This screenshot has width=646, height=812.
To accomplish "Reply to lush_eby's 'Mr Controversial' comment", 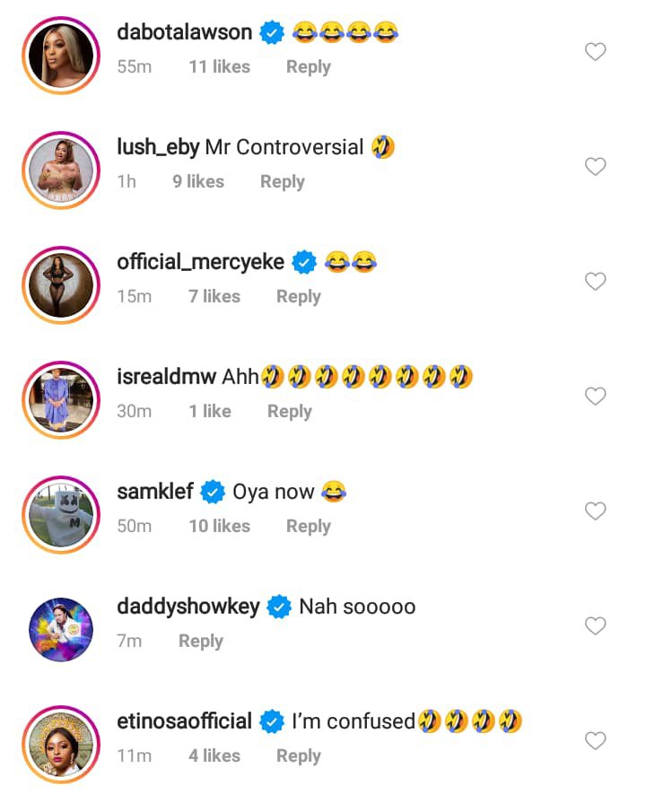I will tap(282, 182).
